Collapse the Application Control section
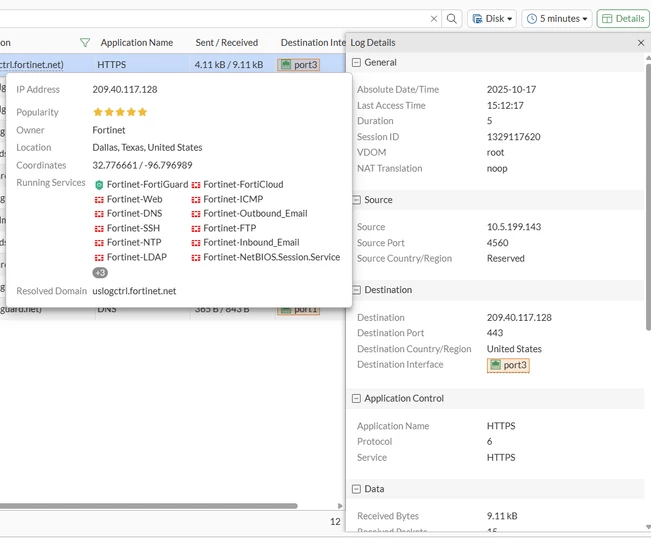Viewport: 651px width, 538px height. (x=356, y=398)
